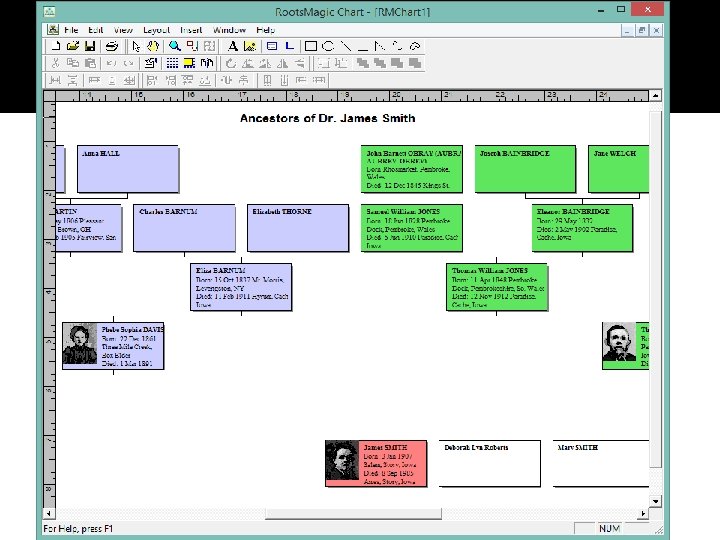720x540 pixels.
Task: Select the red James SMITH box
Action: point(376,463)
